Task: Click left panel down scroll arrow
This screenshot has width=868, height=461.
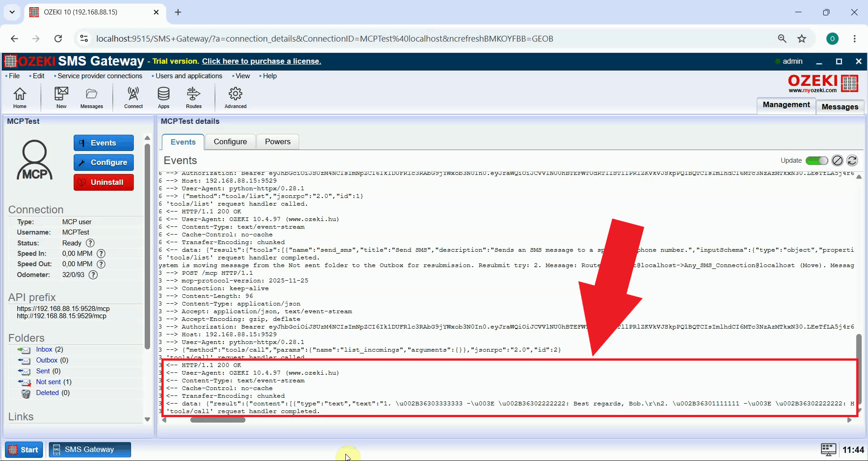Action: (x=147, y=419)
